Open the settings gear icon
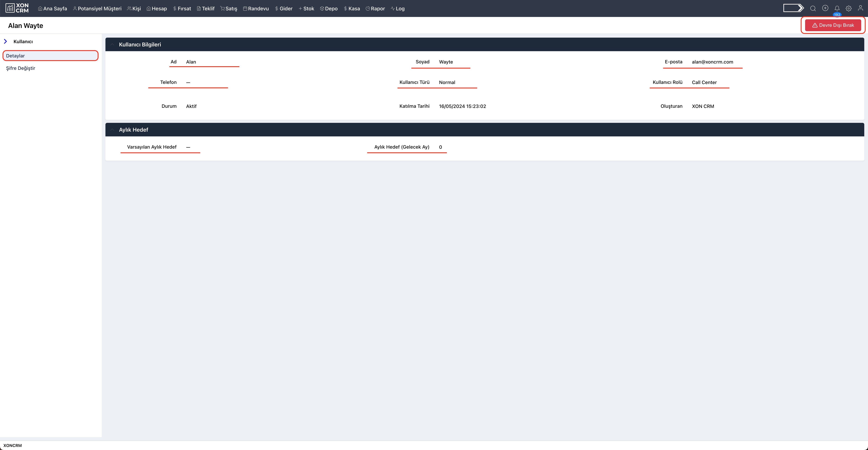 click(849, 8)
